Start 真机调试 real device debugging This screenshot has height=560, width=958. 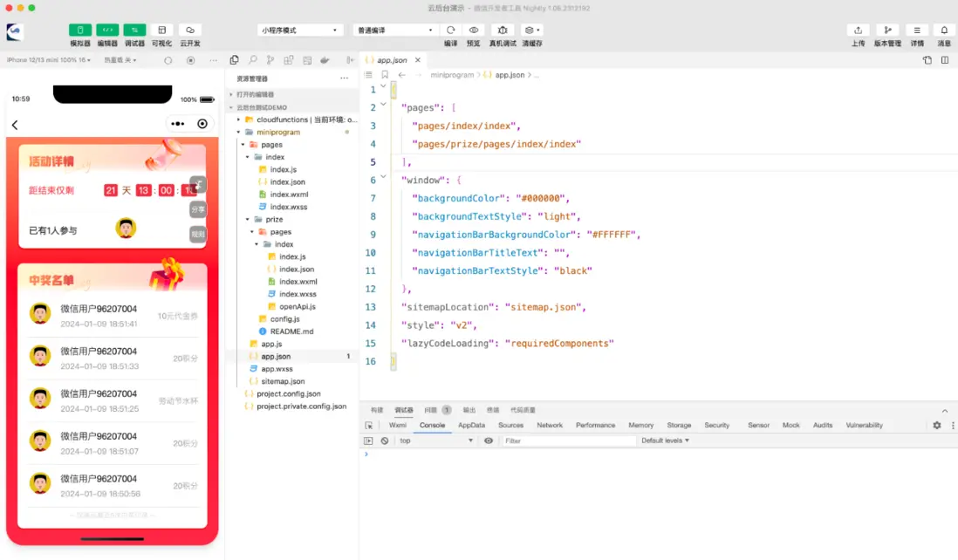tap(503, 30)
